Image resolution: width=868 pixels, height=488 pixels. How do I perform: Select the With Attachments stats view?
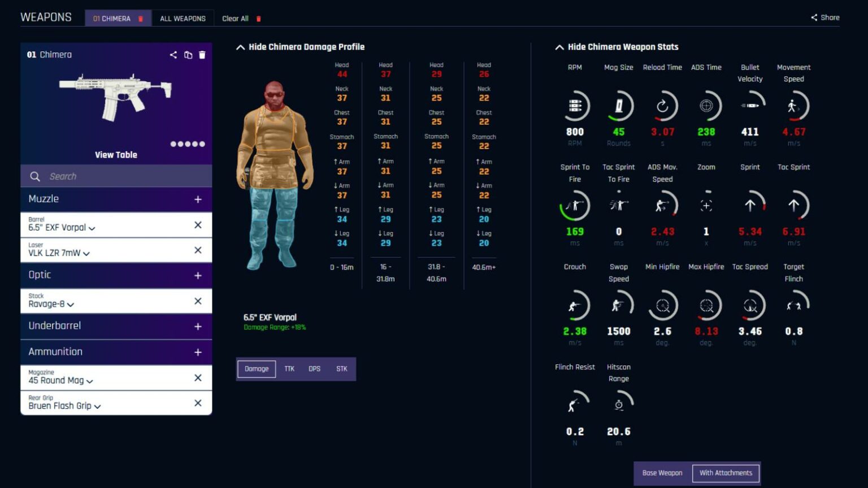(726, 473)
